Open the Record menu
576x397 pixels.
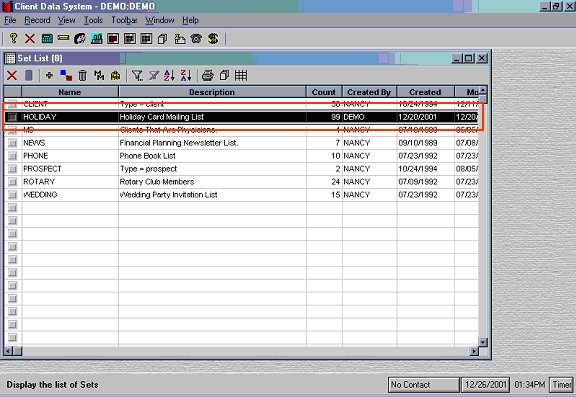pyautogui.click(x=37, y=20)
